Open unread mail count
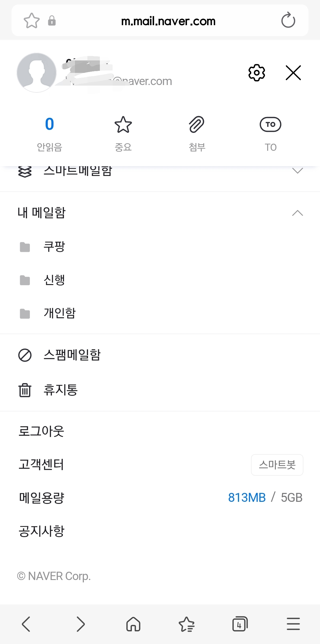Viewport: 320px width, 644px height. point(49,133)
